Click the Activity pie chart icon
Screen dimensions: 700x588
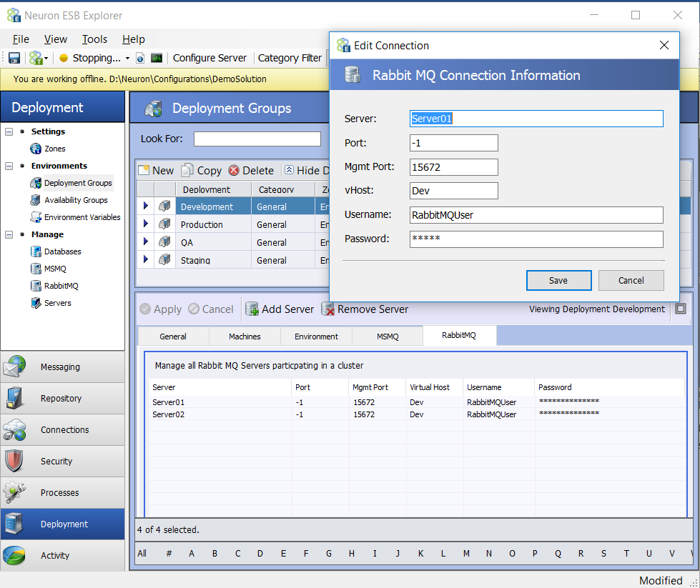tap(14, 555)
